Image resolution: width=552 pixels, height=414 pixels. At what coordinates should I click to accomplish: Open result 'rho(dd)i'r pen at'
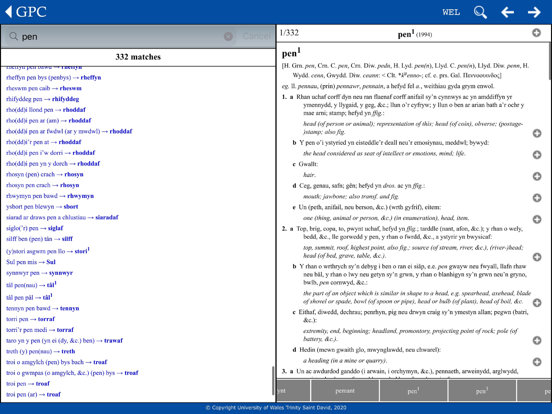point(44,142)
